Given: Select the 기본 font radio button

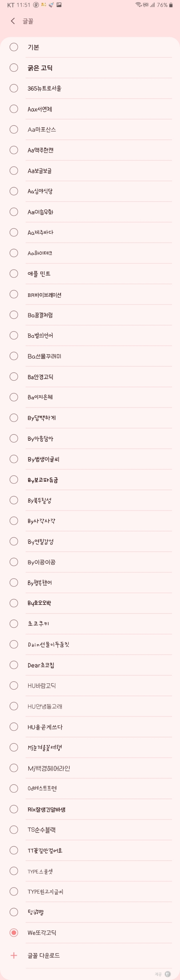Looking at the screenshot, I should point(14,47).
